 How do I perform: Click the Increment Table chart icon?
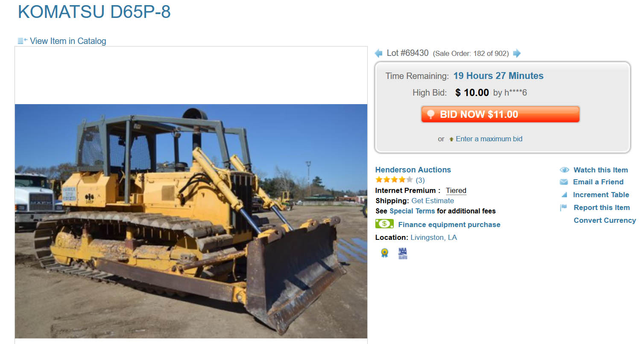pyautogui.click(x=564, y=195)
